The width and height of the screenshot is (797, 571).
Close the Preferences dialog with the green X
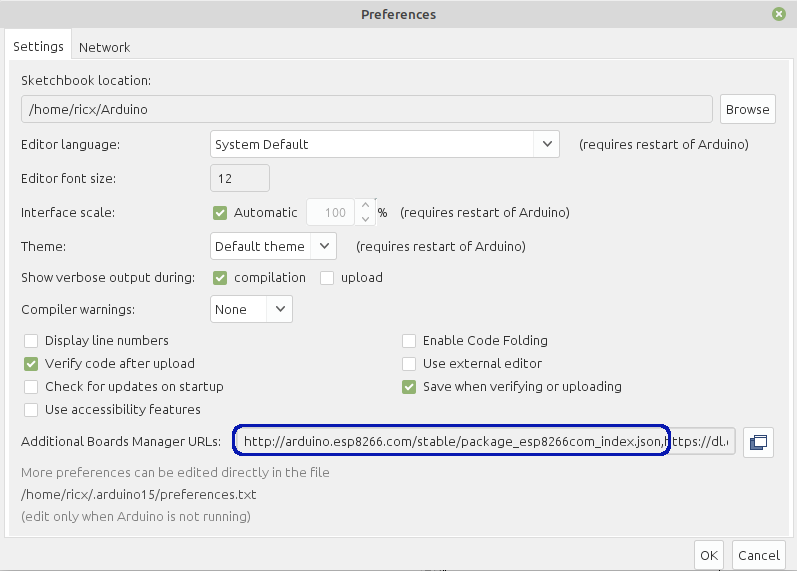pyautogui.click(x=778, y=14)
